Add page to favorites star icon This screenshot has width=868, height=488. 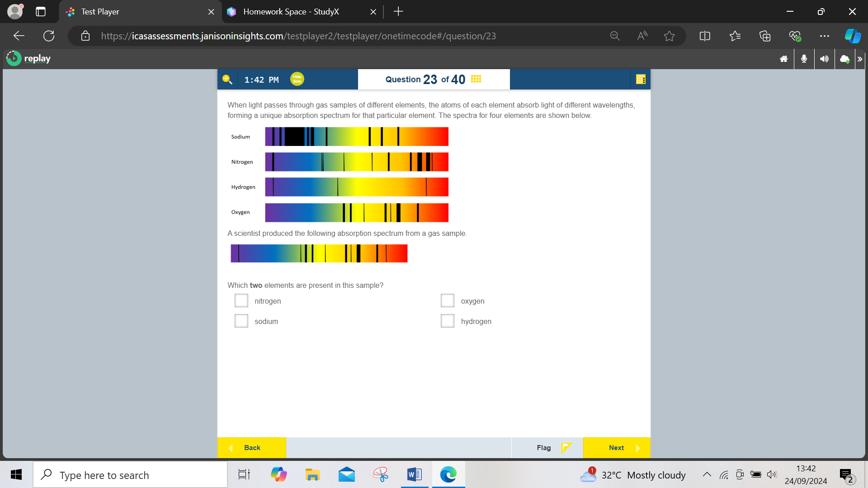pyautogui.click(x=669, y=36)
